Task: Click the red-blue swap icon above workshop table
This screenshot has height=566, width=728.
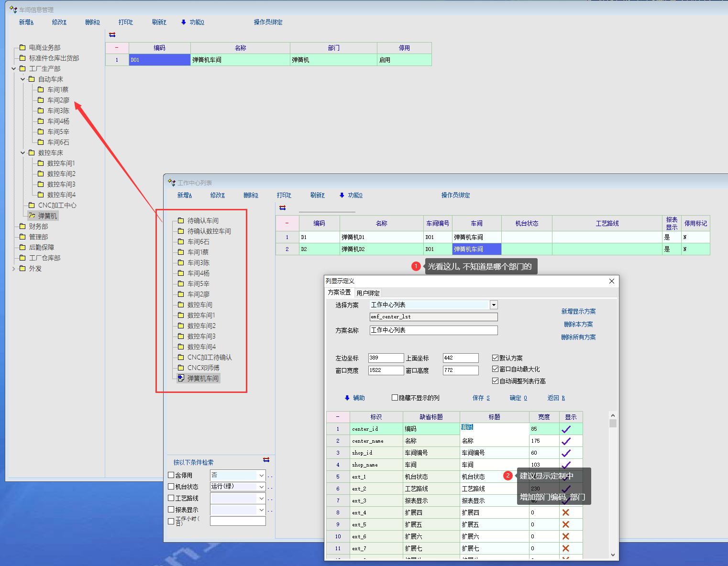Action: coord(112,35)
